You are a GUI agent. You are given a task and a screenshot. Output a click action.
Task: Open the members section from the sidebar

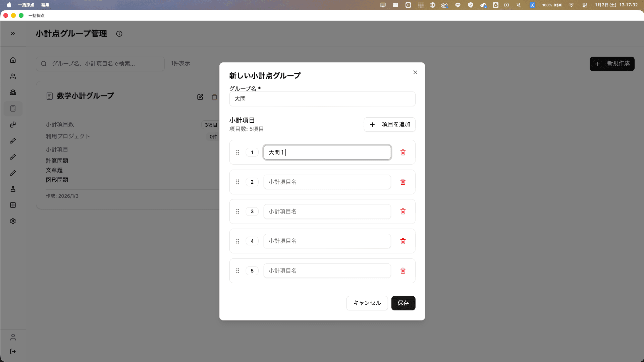[x=13, y=76]
